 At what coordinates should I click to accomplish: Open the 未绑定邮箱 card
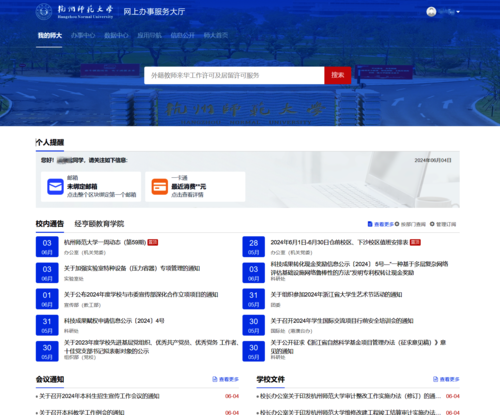91,187
